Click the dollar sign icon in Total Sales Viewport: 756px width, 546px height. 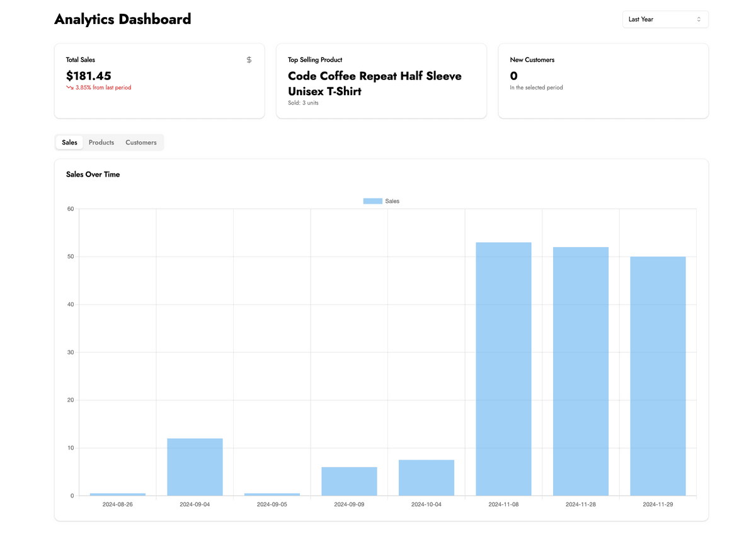pos(249,60)
